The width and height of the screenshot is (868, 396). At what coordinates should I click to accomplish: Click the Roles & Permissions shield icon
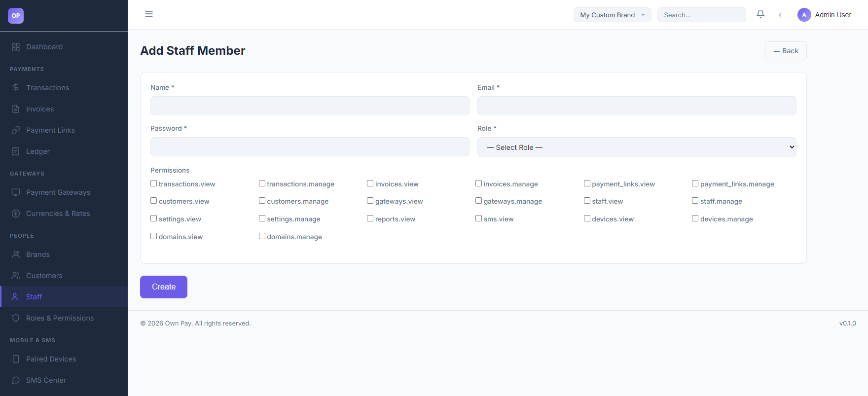[16, 318]
